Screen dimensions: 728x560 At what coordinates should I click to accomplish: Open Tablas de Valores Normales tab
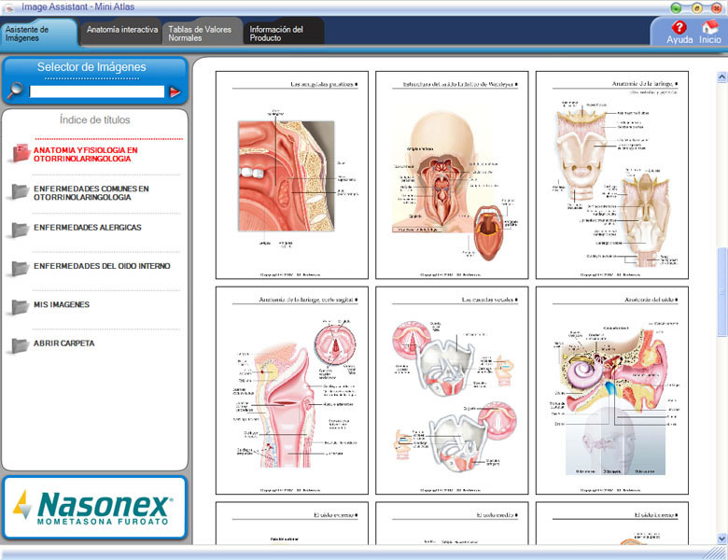point(203,32)
